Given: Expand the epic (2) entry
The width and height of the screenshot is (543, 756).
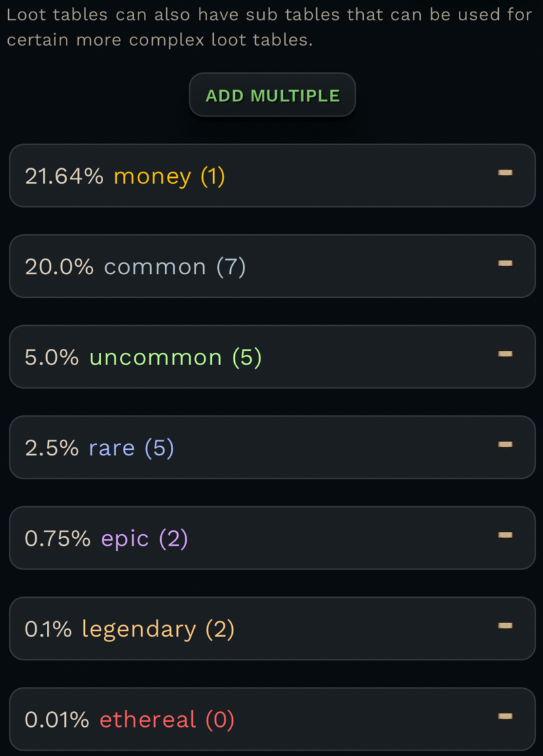Looking at the screenshot, I should coord(144,539).
